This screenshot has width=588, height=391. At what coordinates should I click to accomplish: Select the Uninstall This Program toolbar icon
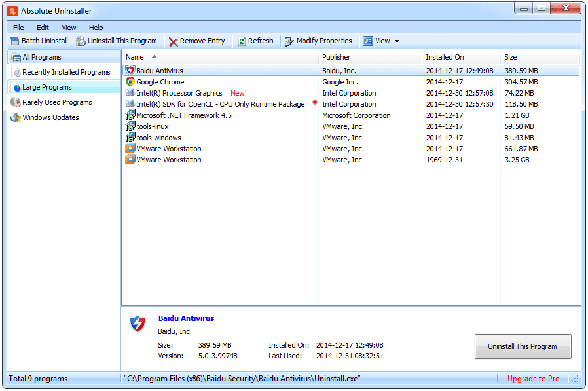tap(79, 41)
